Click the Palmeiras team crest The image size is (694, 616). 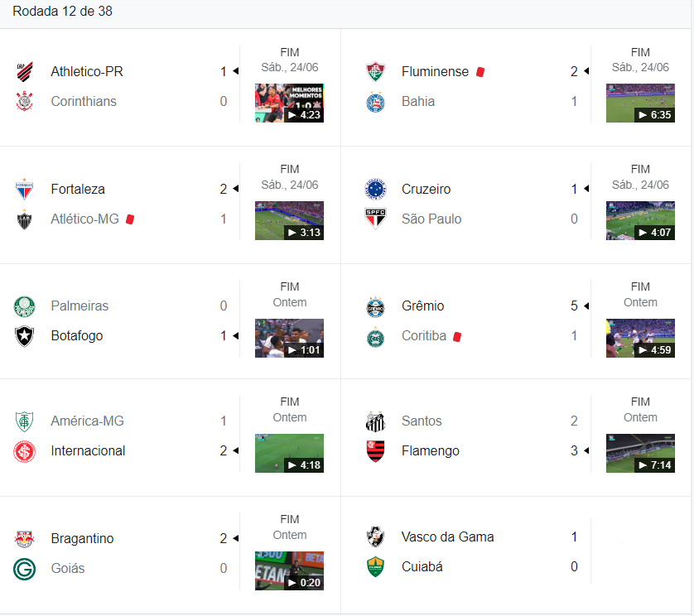click(25, 306)
